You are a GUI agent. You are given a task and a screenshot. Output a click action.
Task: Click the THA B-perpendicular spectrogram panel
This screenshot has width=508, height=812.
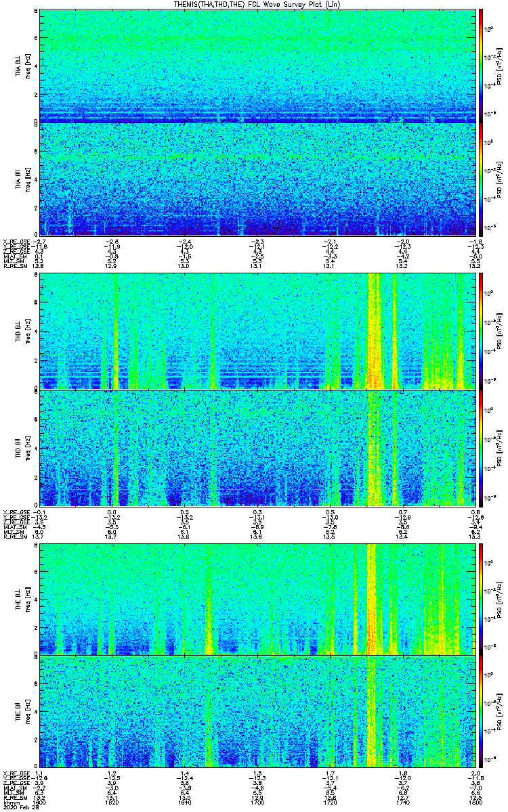coord(257,65)
